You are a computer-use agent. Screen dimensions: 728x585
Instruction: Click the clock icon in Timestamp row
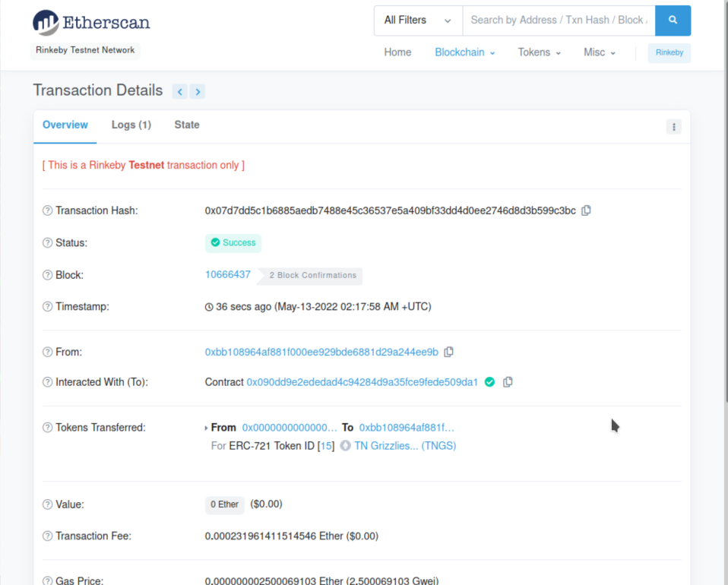(209, 307)
